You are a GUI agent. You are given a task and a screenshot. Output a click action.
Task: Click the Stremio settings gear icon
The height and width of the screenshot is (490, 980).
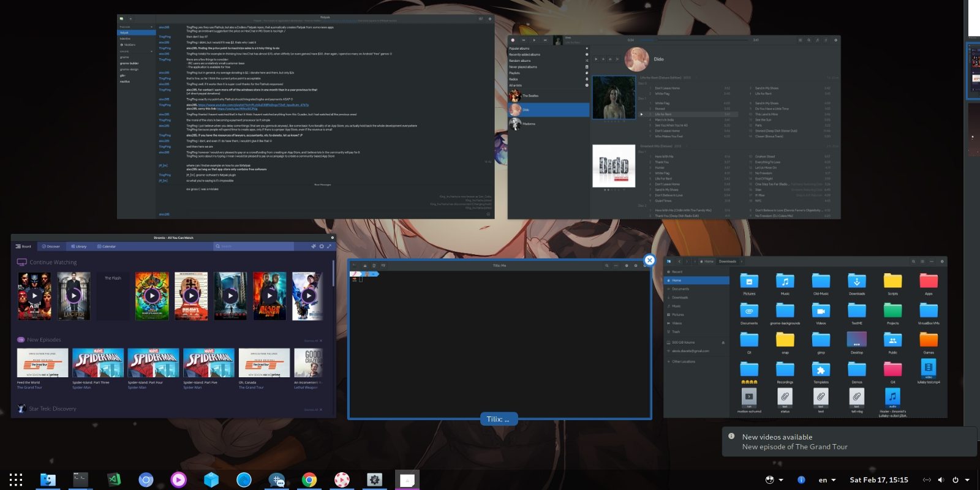click(322, 246)
